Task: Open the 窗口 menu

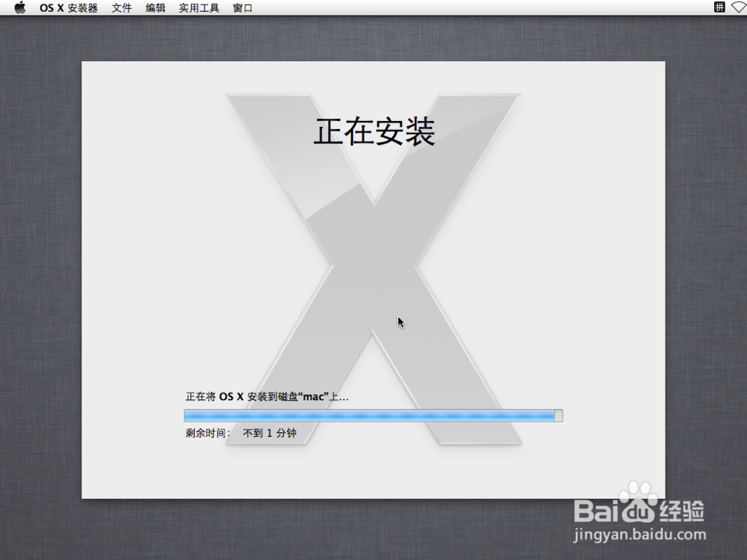Action: click(242, 8)
